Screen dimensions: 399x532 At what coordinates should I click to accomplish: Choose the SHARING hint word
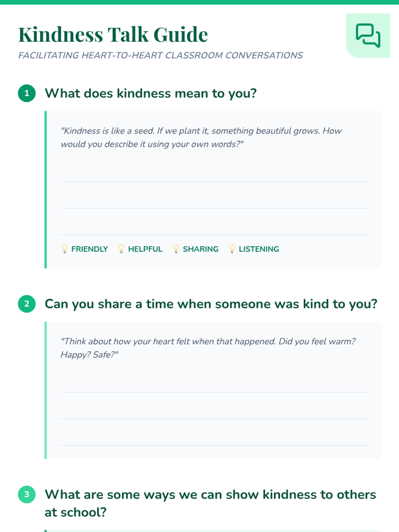coord(200,249)
